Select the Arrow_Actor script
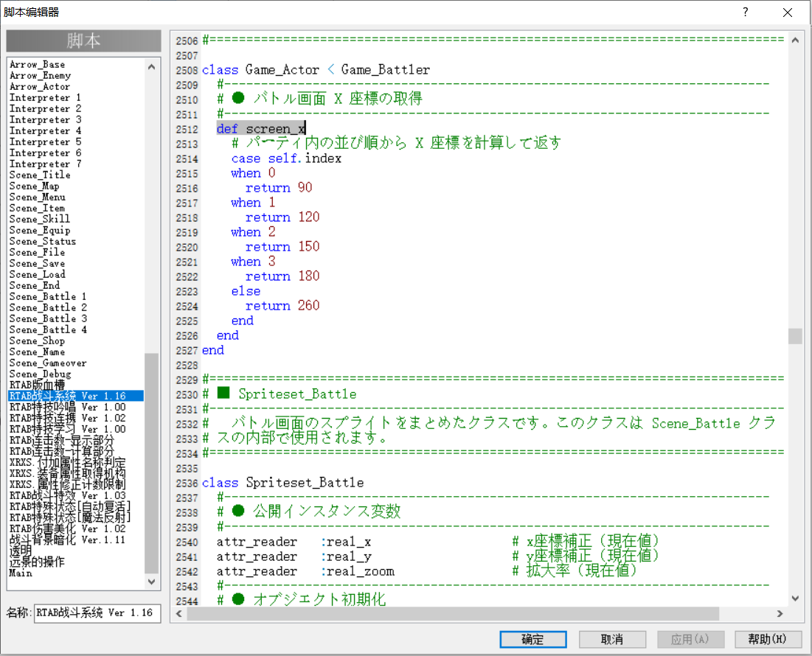This screenshot has width=812, height=656. click(76, 87)
